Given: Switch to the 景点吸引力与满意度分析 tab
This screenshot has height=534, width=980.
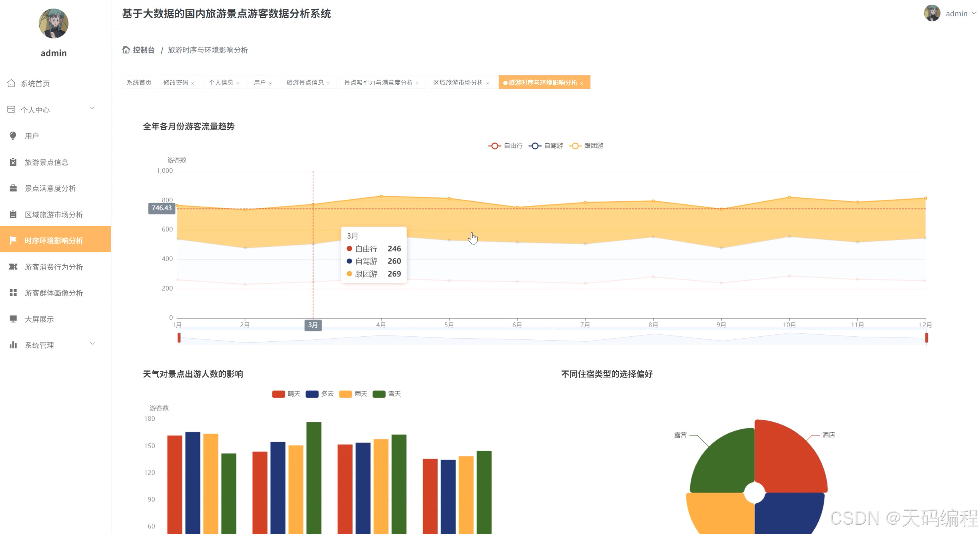Looking at the screenshot, I should coord(378,82).
